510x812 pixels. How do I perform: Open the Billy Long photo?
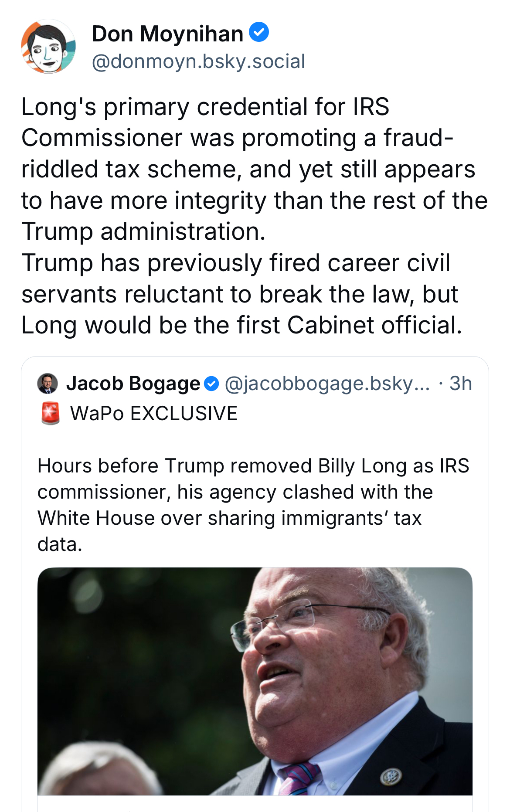coord(255,681)
